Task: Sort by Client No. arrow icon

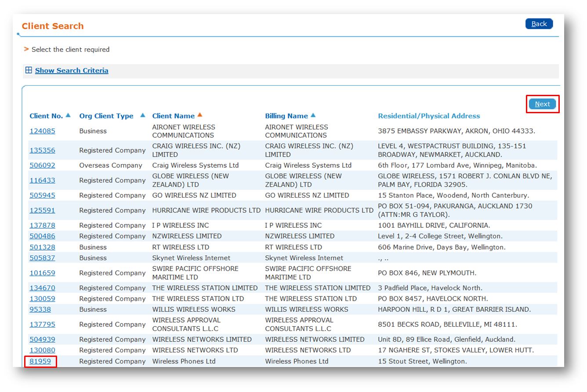Action: [x=68, y=115]
